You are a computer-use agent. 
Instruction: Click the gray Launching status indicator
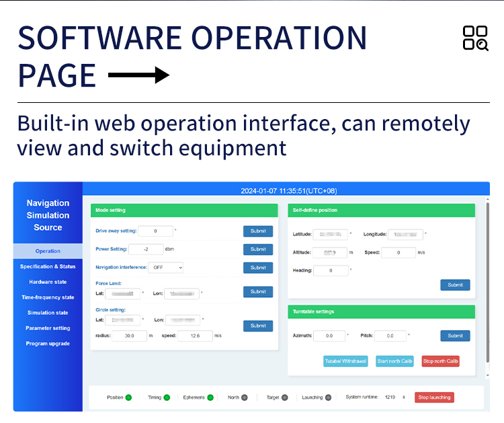point(328,397)
